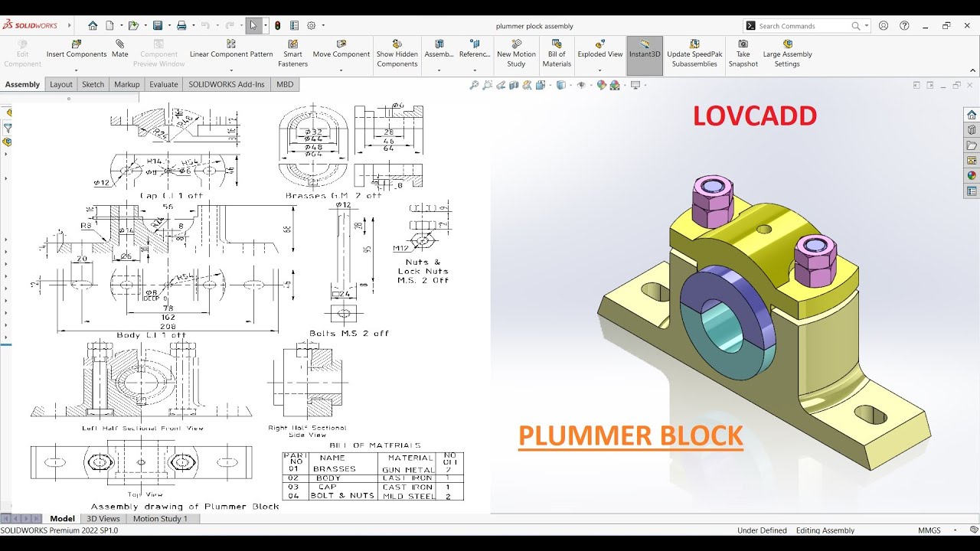Viewport: 980px width, 551px height.
Task: Open Design Library task pane tab
Action: (x=972, y=130)
